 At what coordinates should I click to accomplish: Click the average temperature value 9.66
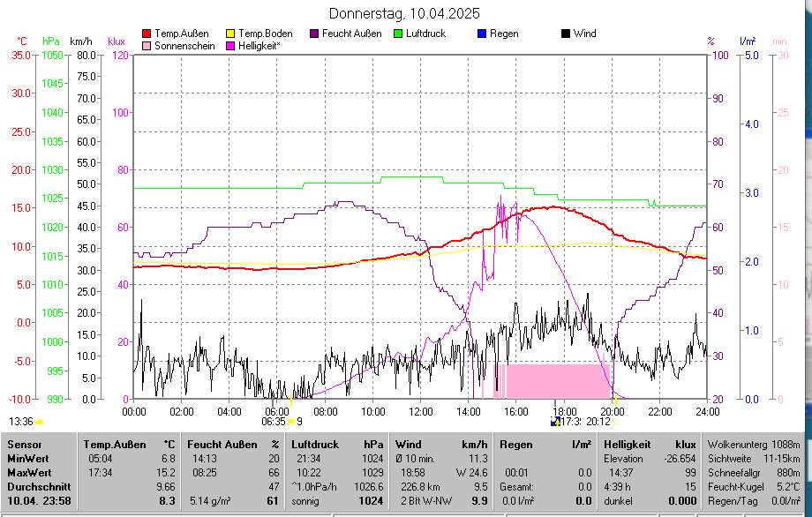(166, 487)
